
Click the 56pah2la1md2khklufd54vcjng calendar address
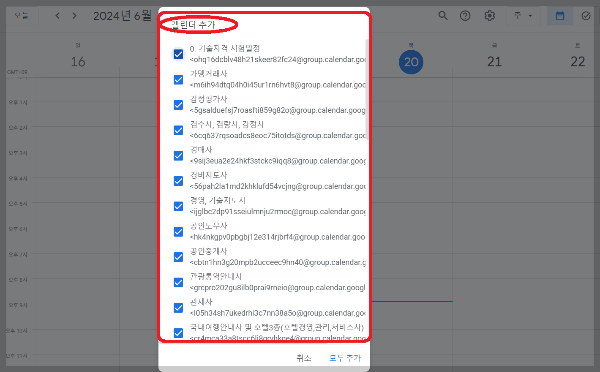point(278,186)
